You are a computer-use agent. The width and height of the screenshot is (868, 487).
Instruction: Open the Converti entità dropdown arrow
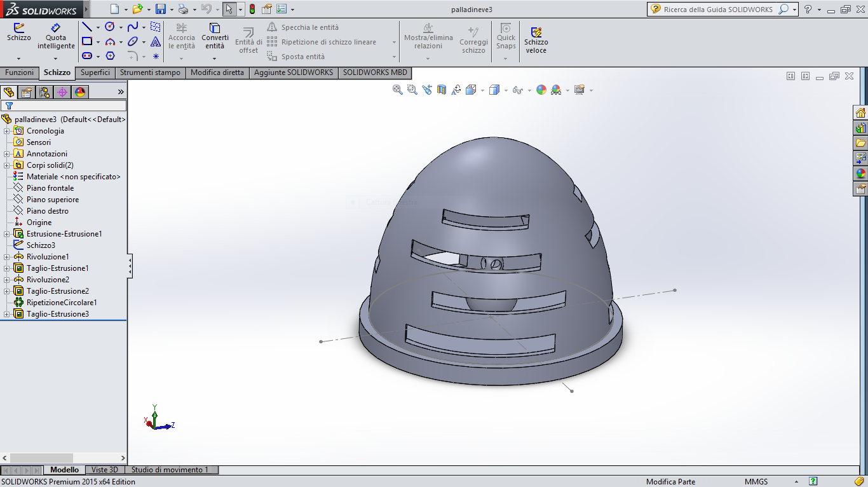coord(215,58)
